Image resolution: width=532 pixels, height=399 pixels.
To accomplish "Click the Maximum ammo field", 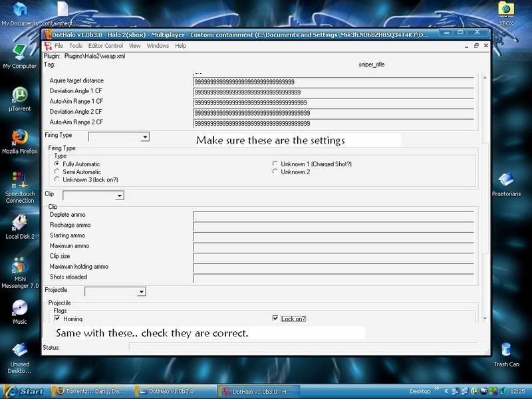I will point(333,247).
